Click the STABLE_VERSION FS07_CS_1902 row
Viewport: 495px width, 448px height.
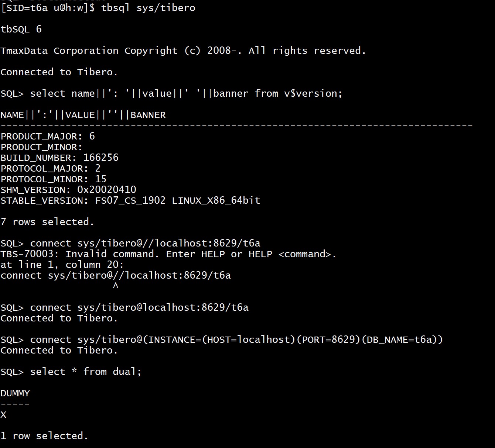(x=130, y=200)
